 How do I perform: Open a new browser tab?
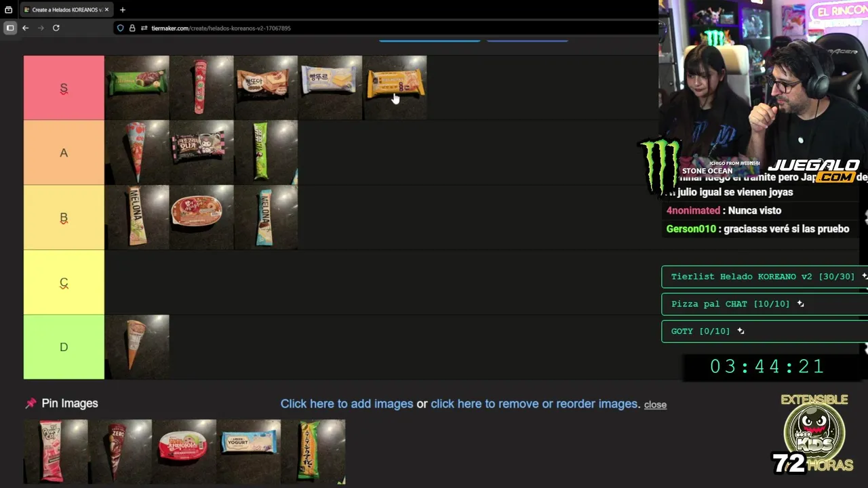pos(123,9)
